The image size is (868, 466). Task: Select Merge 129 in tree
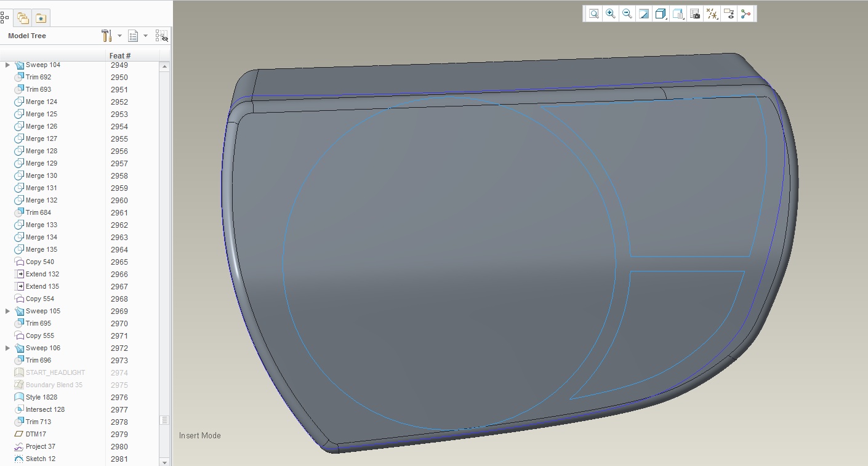(41, 163)
